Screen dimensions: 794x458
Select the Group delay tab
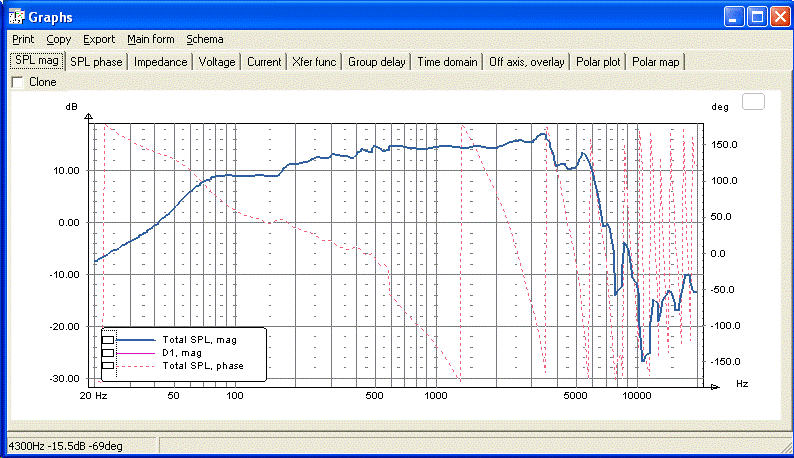click(377, 62)
